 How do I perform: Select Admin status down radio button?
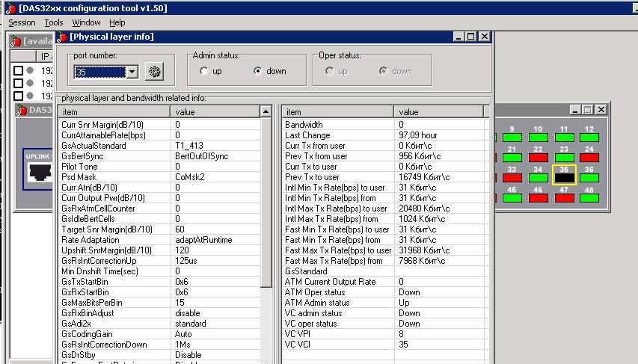(x=258, y=72)
